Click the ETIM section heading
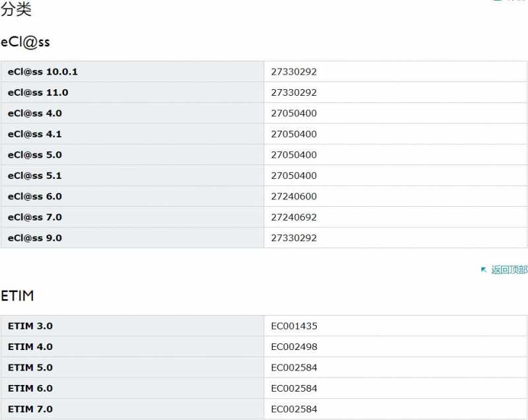 [17, 296]
